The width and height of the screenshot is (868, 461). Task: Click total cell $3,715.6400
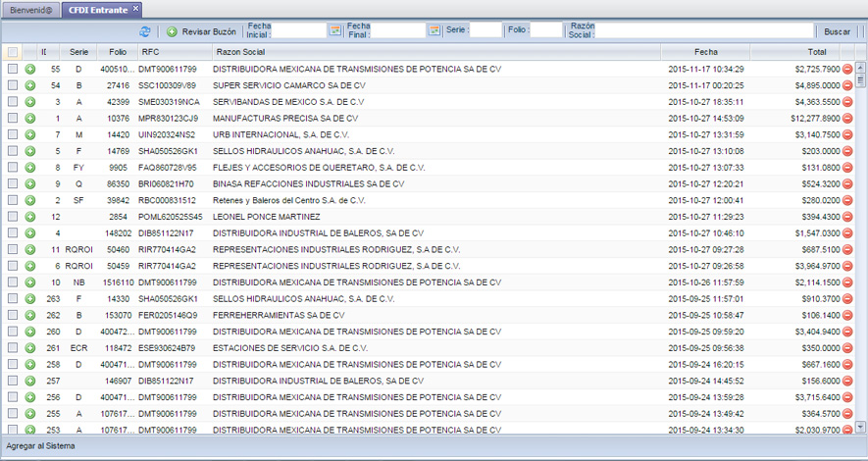818,397
